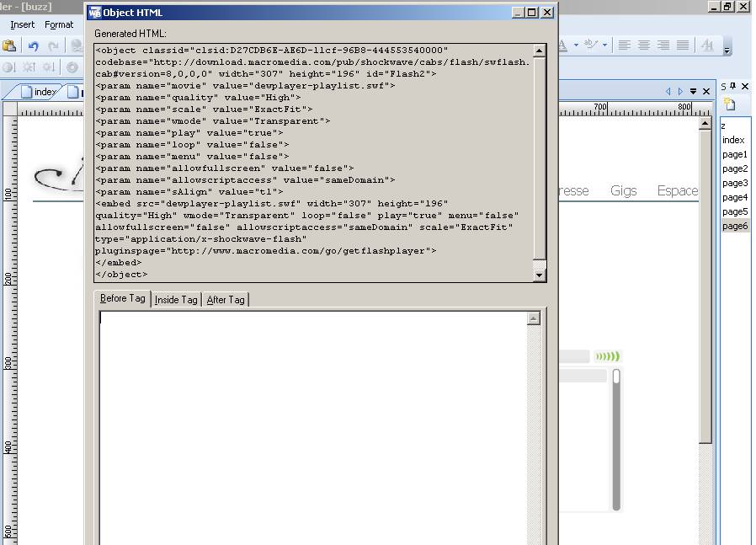Open the font color dropdown arrow
This screenshot has height=545, width=756.
pyautogui.click(x=576, y=45)
